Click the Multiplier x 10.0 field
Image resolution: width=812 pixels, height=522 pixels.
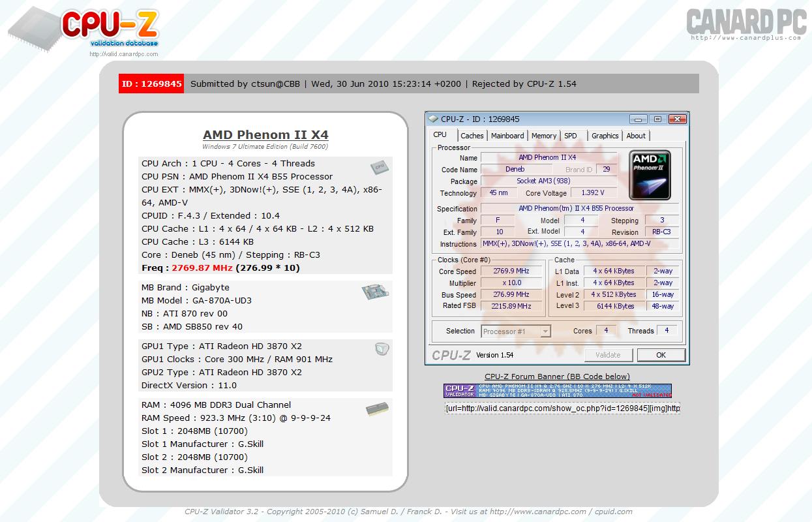[x=511, y=283]
